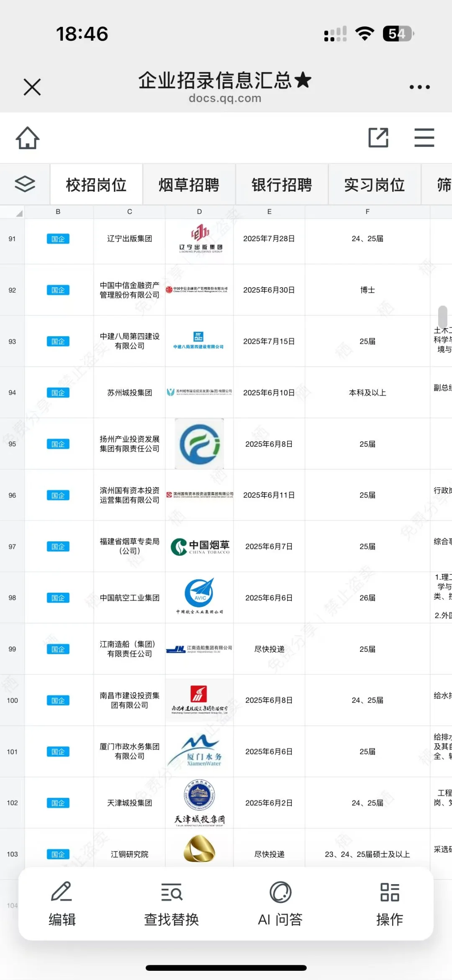Open the 操作 actions grid

pyautogui.click(x=390, y=904)
